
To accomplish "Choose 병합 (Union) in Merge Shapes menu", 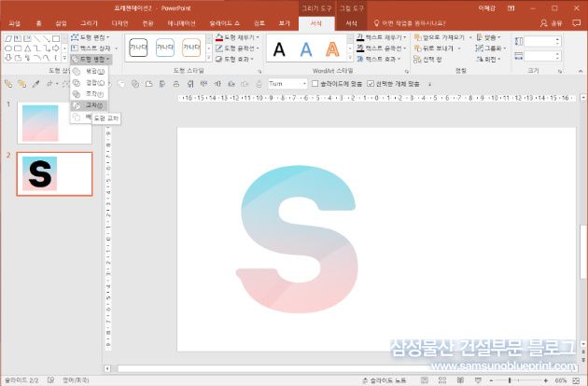I will pos(90,71).
